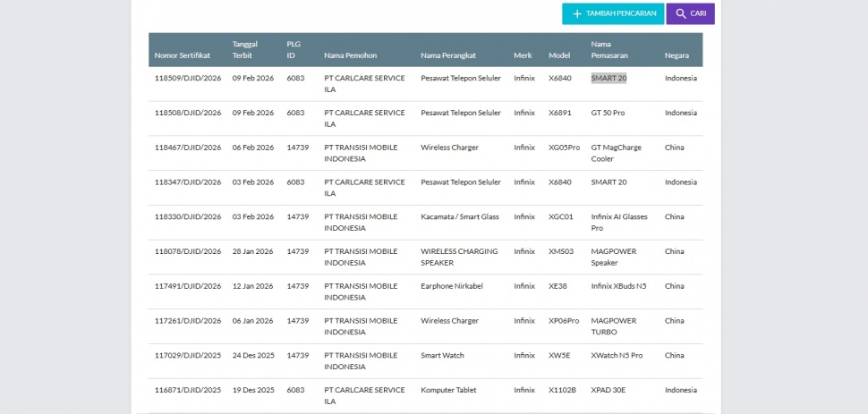Image resolution: width=868 pixels, height=414 pixels.
Task: Click the Nama Perangkat column header
Action: point(447,55)
